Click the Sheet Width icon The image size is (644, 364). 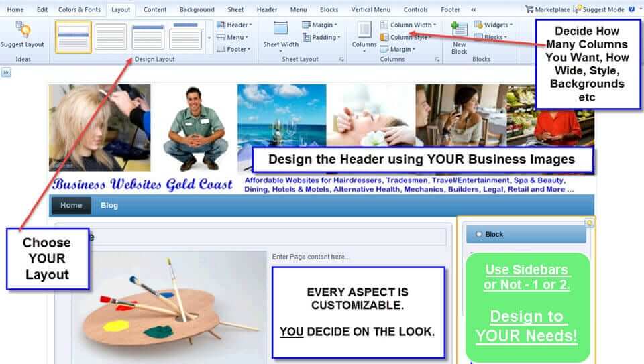pos(280,29)
